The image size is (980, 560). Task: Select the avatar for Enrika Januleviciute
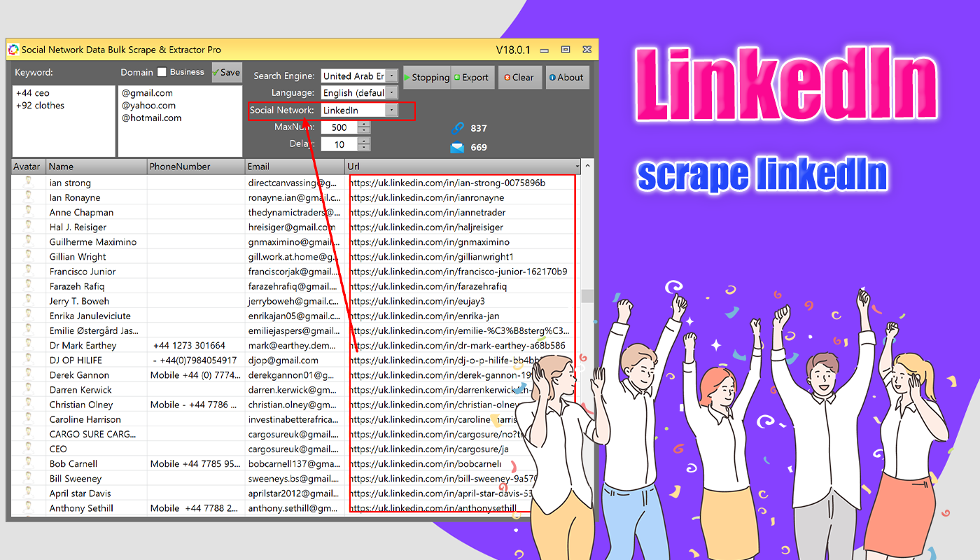coord(29,316)
